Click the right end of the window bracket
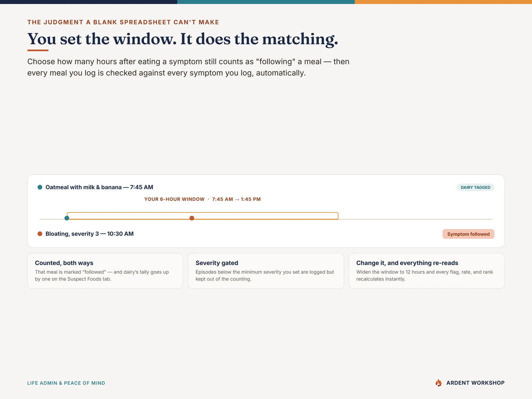532x399 pixels. pos(338,216)
